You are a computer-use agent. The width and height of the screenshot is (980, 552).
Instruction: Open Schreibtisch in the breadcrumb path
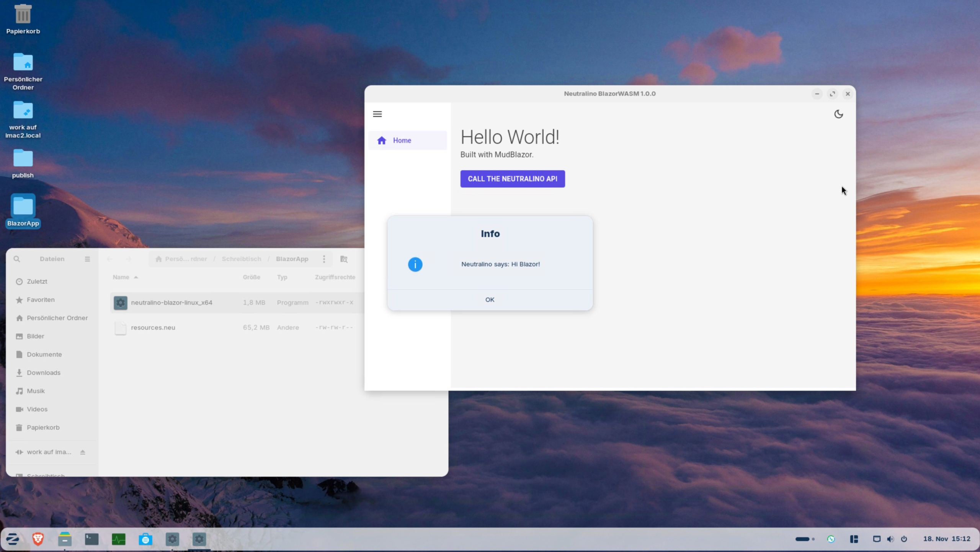coord(241,259)
